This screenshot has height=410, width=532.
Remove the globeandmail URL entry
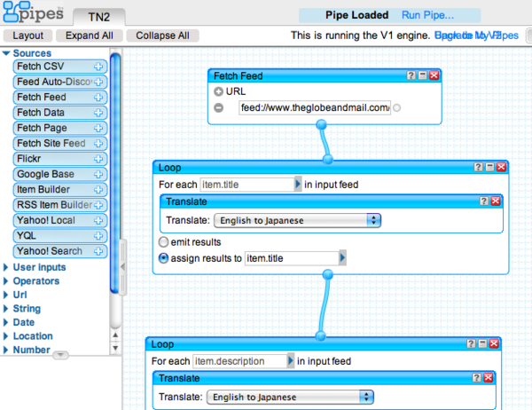pyautogui.click(x=218, y=108)
